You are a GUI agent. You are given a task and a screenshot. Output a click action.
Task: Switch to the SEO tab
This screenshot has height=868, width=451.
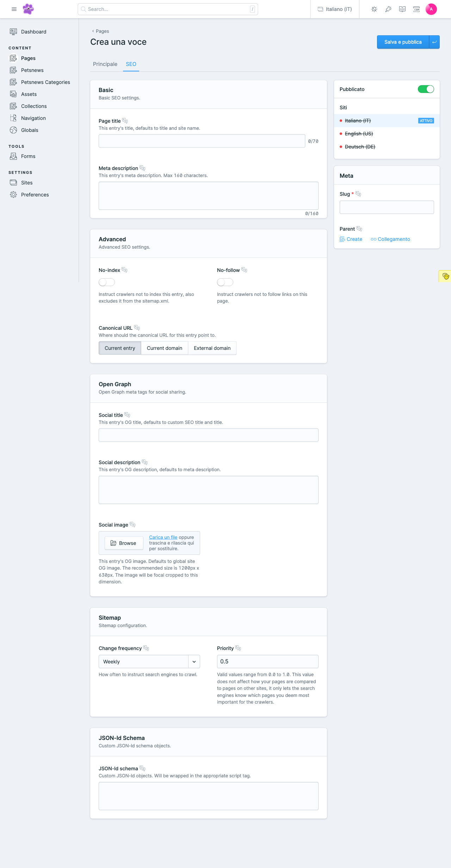pyautogui.click(x=131, y=64)
